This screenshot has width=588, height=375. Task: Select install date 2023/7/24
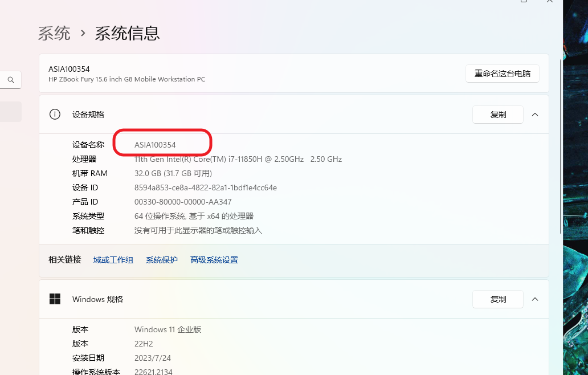tap(153, 358)
